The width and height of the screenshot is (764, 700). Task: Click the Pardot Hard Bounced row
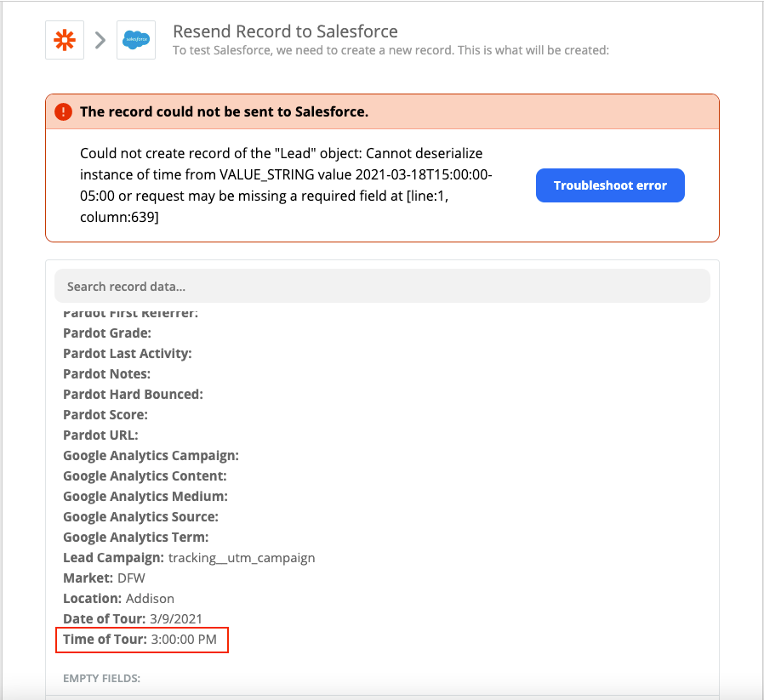coord(133,395)
